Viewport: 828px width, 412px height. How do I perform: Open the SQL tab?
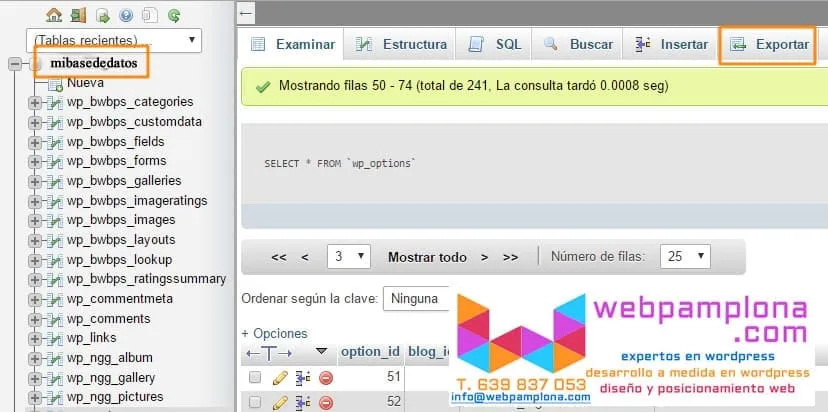[x=495, y=44]
